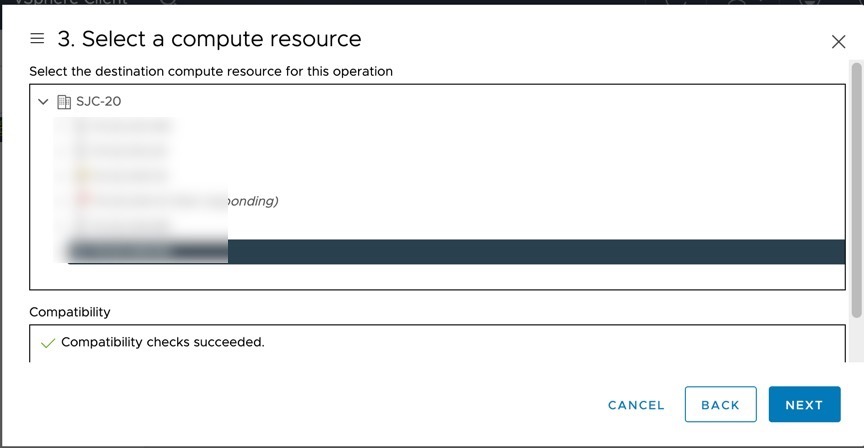Click the "Select a compute resource" title

point(221,39)
